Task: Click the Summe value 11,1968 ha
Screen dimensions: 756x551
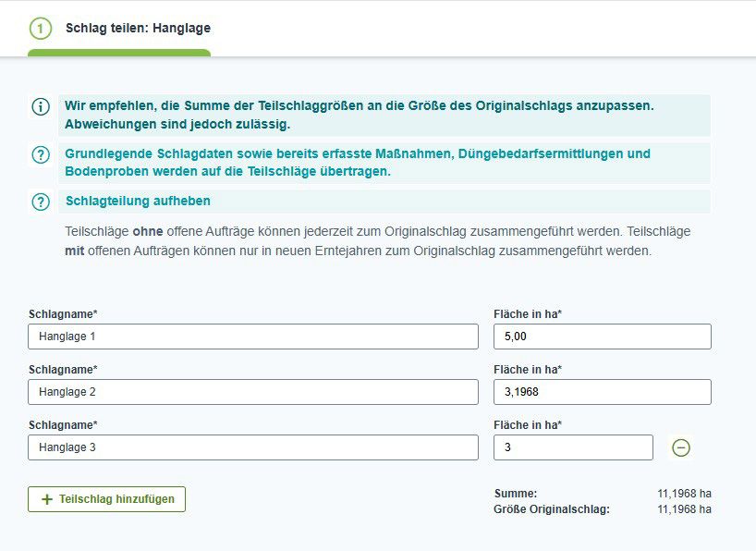Action: pyautogui.click(x=684, y=494)
